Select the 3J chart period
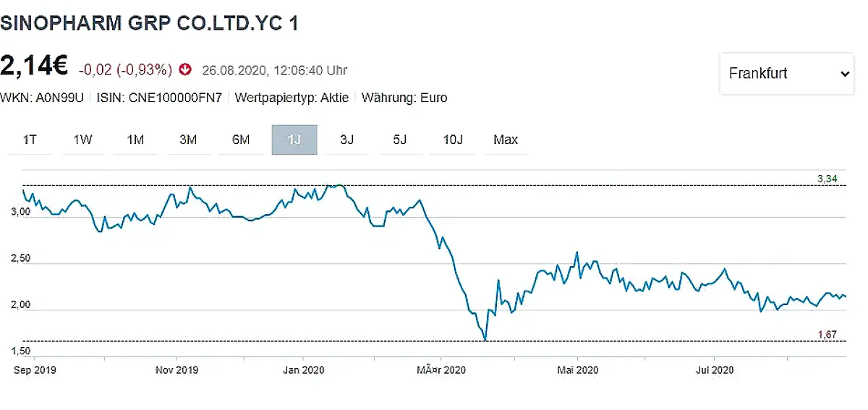Screen dimensions: 868x410 click(x=346, y=140)
